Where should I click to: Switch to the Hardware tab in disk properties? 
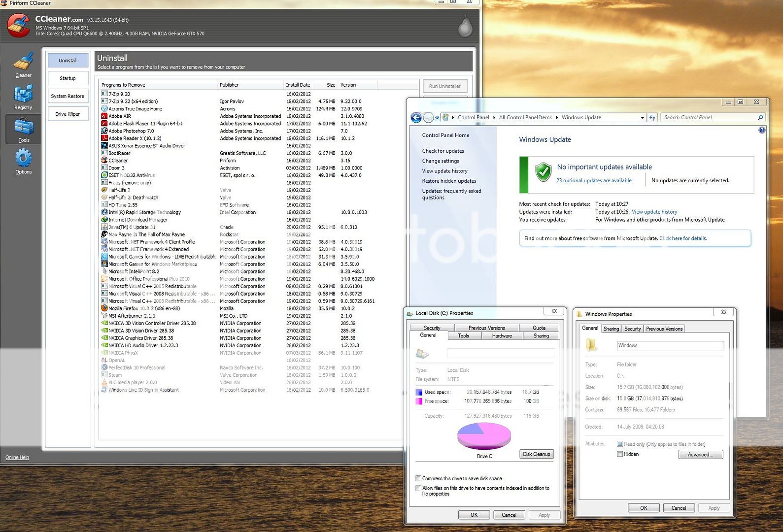pos(502,336)
